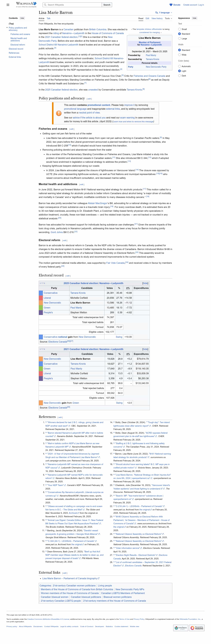Open the main menu hamburger icon

click(8, 5)
